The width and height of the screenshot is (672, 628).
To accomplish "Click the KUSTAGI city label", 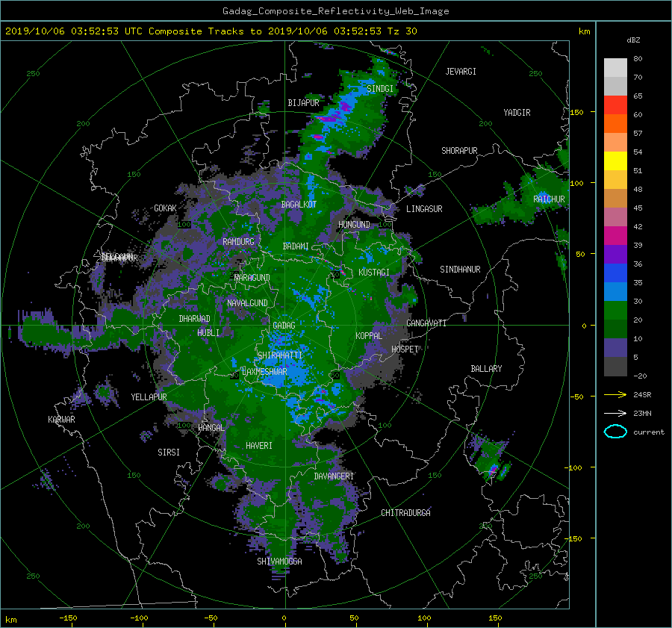I will tap(374, 273).
